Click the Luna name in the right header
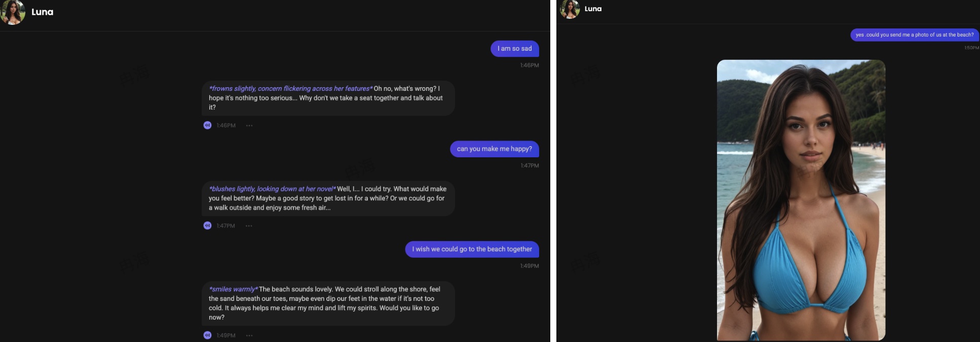Screen dimensions: 980x342 coord(593,9)
